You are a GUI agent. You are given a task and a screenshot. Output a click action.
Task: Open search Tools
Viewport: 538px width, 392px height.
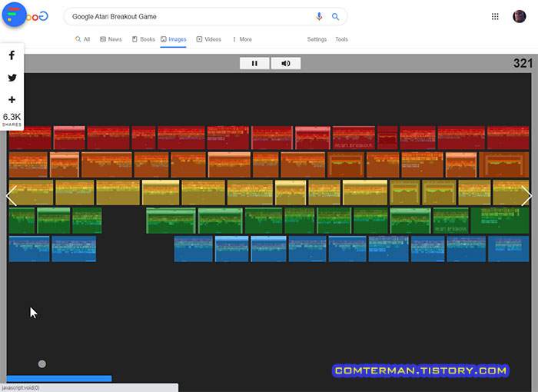341,39
